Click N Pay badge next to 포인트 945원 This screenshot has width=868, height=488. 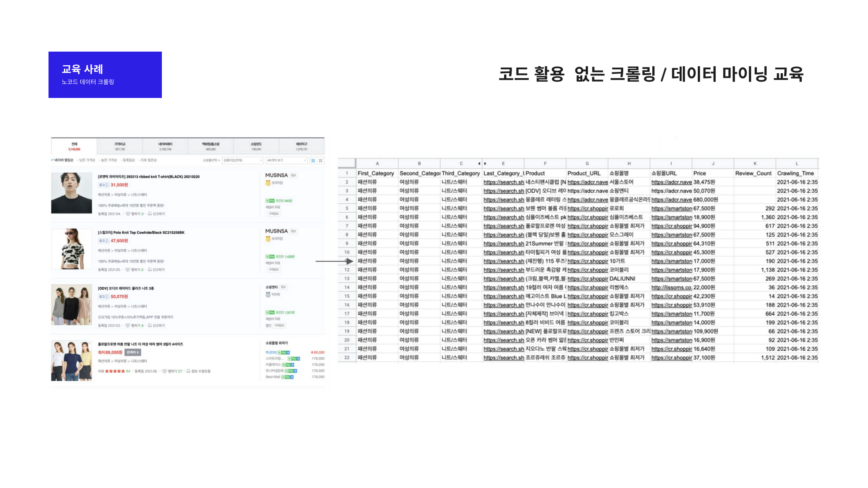click(x=270, y=201)
